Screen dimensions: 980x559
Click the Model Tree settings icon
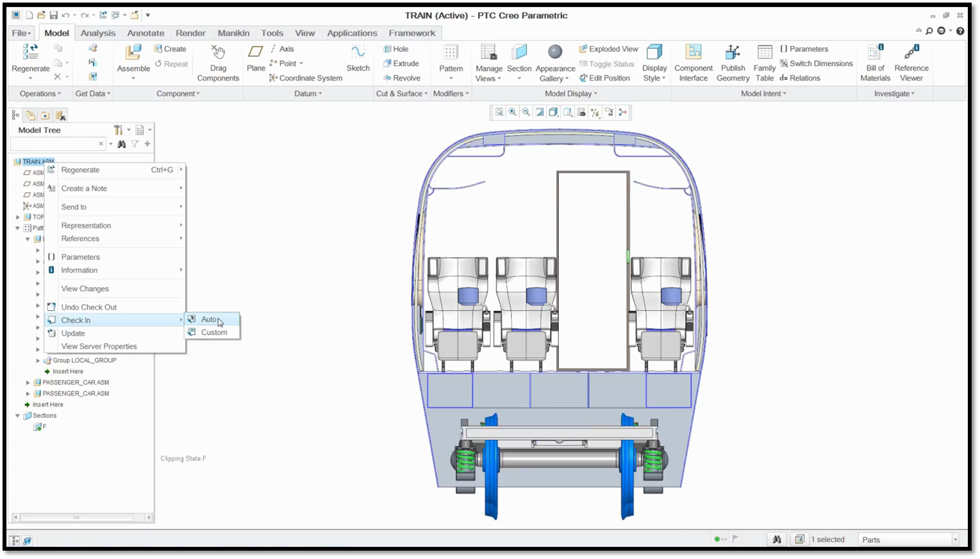pos(119,130)
